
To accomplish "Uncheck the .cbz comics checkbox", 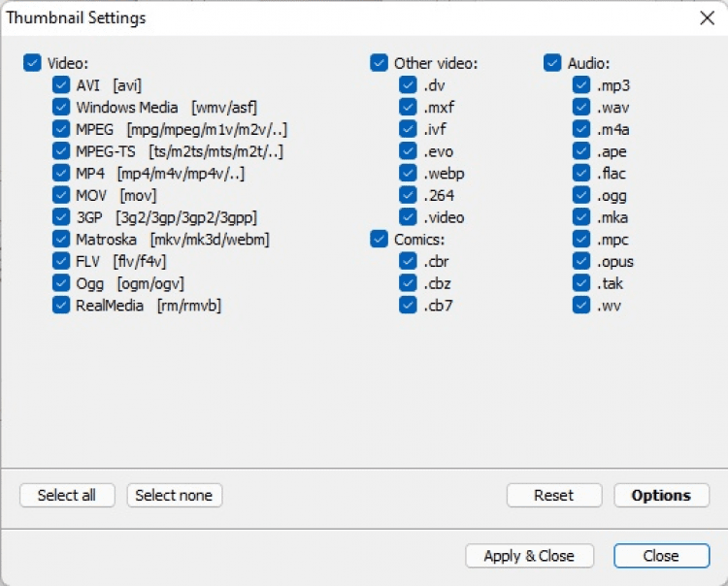I will pyautogui.click(x=408, y=283).
